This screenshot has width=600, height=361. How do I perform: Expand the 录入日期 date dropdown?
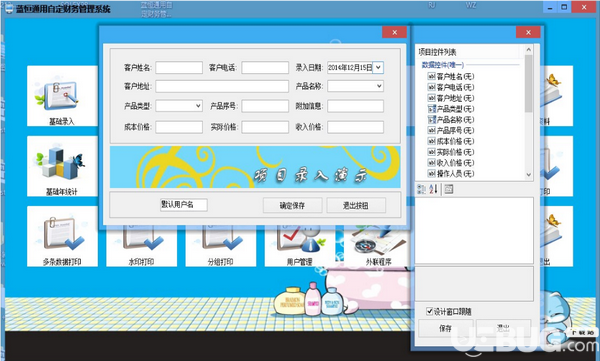pyautogui.click(x=378, y=67)
